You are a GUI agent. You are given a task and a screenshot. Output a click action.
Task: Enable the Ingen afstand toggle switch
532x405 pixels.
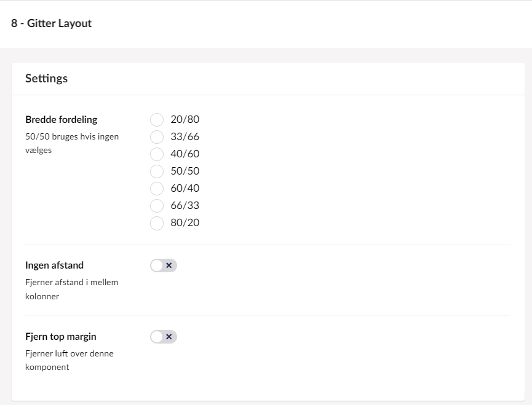point(164,265)
